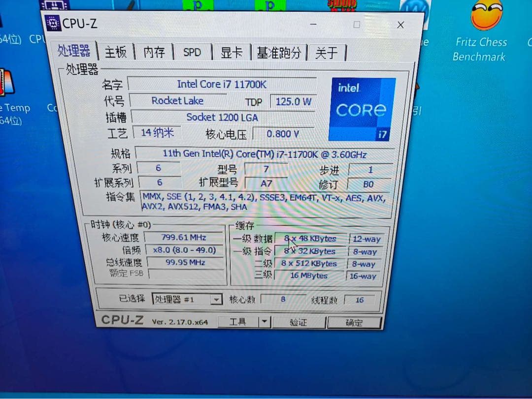Click the Ver. 2.17.0.x64 version text
Screen dimensions: 532x399
(179, 322)
